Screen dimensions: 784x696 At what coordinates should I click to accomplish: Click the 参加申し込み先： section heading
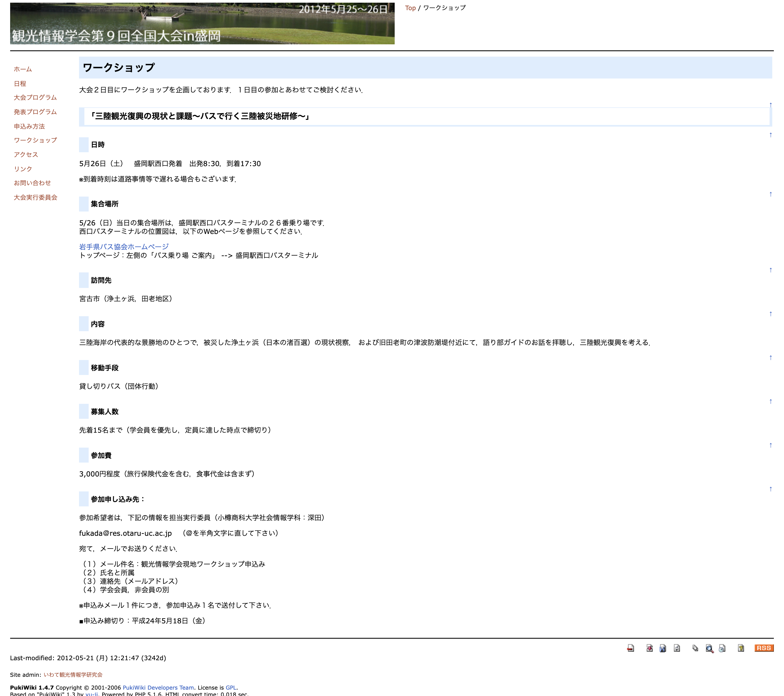tap(118, 499)
